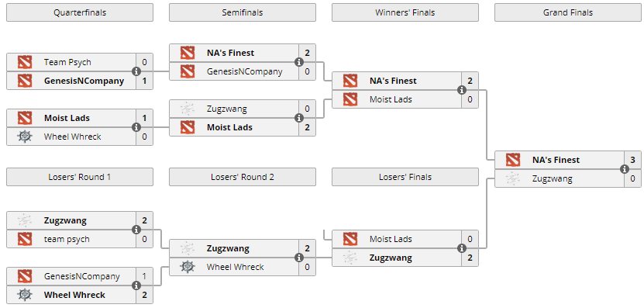The height and width of the screenshot is (308, 644).
Task: Open info for GenesisNCompany vs Wheel Whreck losers' match
Action: coord(136,286)
